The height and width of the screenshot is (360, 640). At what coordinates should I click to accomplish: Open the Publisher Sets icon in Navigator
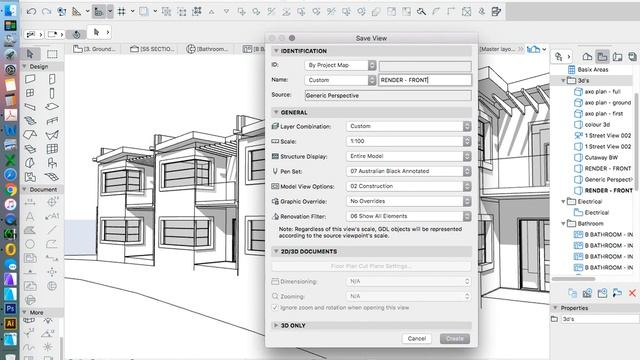pyautogui.click(x=632, y=57)
